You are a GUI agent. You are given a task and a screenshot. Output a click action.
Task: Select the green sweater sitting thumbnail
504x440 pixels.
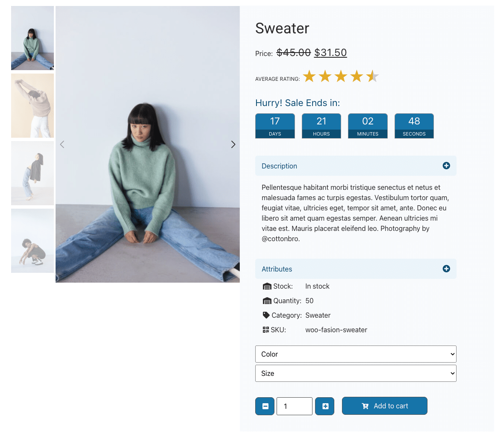pos(32,38)
